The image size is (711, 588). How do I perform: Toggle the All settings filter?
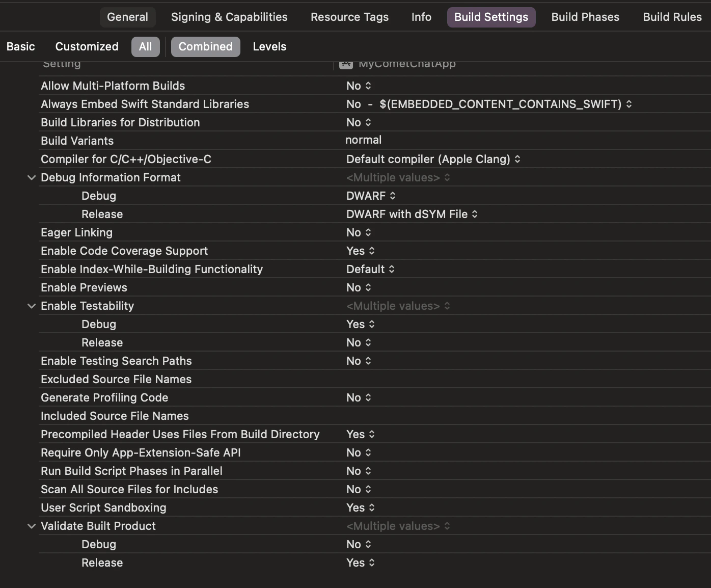click(145, 46)
